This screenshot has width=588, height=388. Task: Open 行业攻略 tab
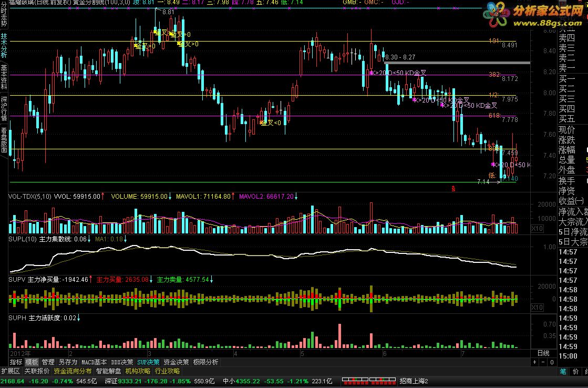pos(167,371)
